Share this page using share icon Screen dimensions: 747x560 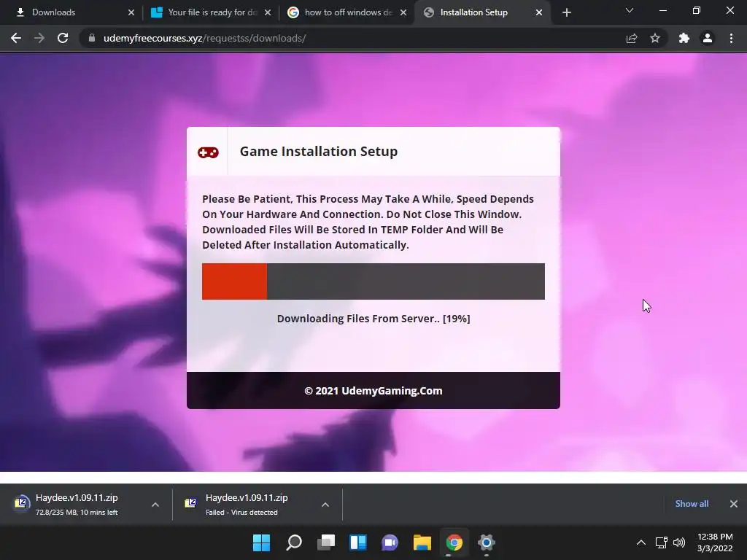coord(632,38)
